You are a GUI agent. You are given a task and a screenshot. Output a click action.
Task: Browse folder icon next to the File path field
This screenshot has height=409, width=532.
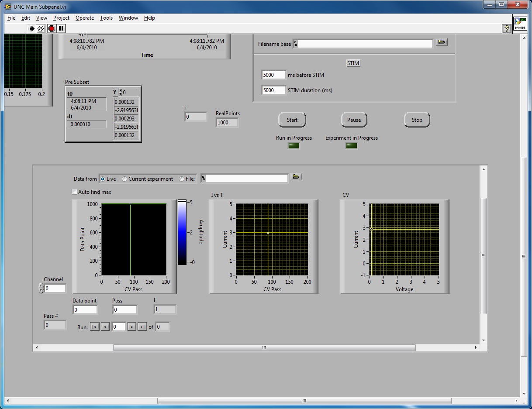(296, 176)
